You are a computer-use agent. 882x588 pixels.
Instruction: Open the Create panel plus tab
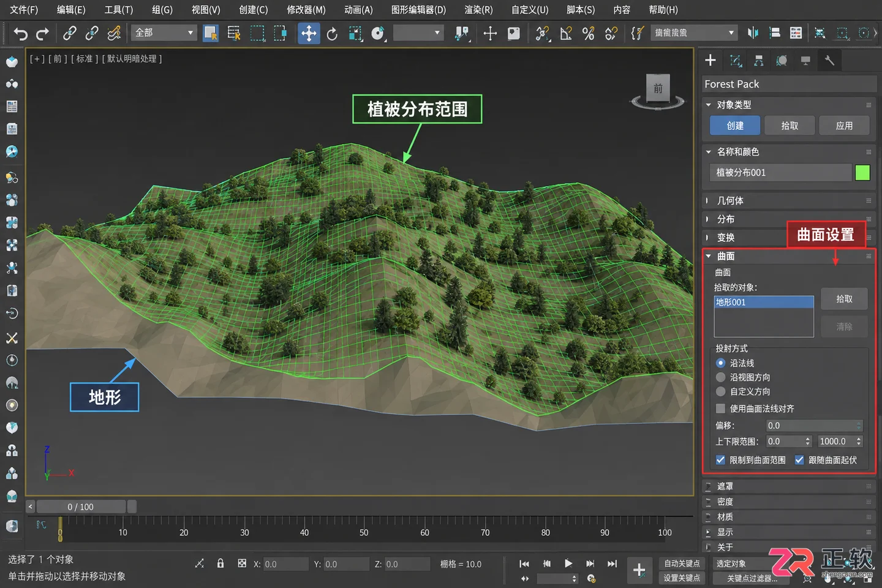710,60
